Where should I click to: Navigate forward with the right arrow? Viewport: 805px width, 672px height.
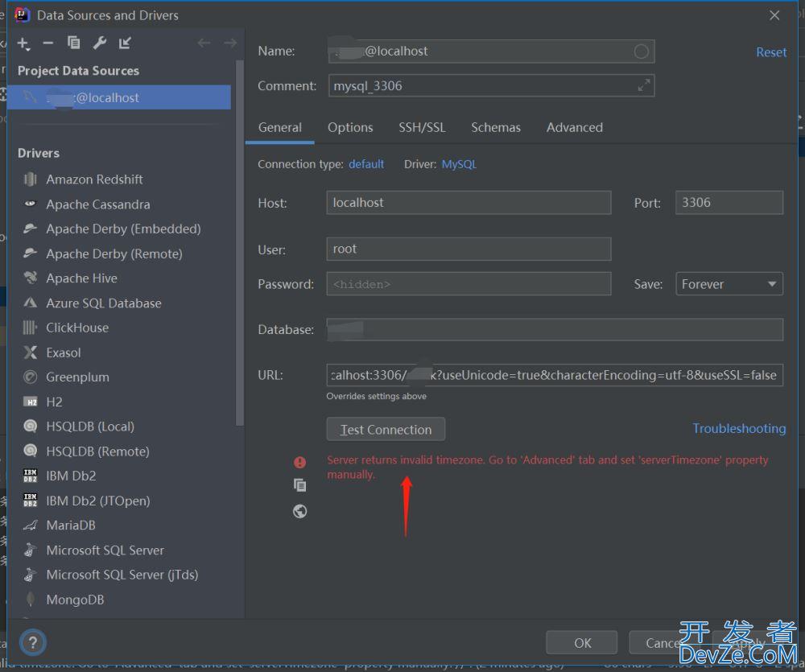(230, 43)
